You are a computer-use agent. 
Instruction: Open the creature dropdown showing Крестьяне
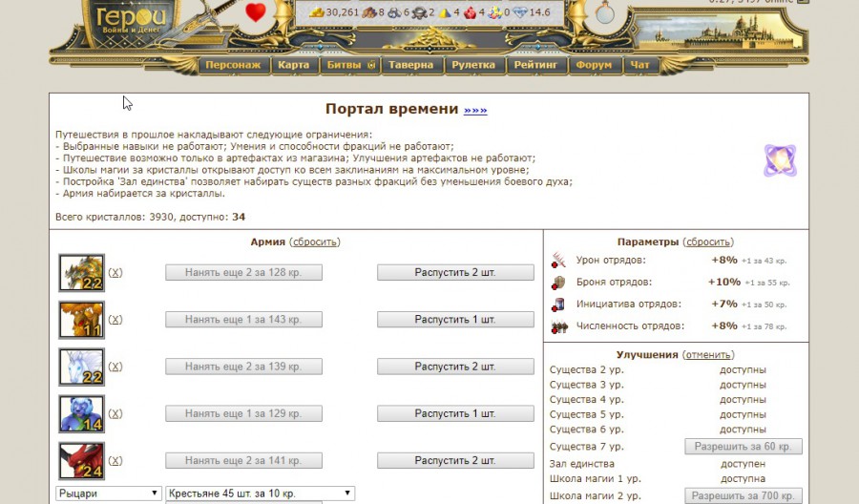(260, 493)
